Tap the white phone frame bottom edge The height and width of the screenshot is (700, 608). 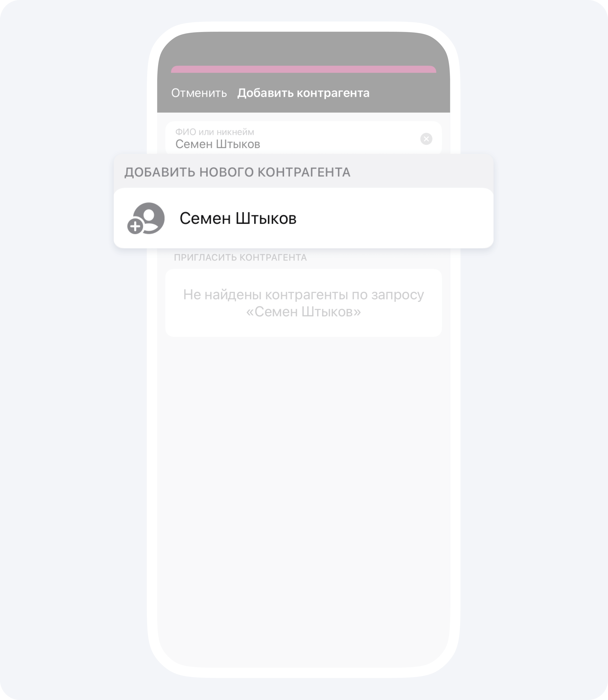(x=303, y=673)
